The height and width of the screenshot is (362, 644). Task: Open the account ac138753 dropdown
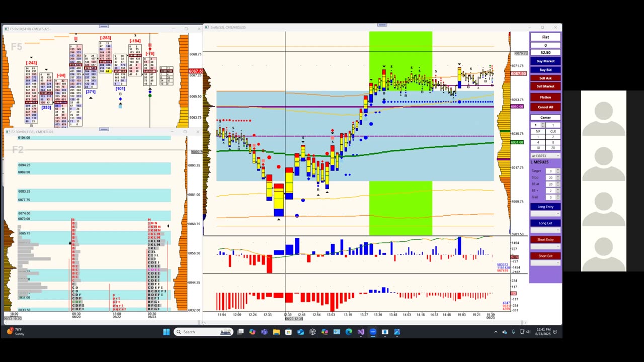[545, 156]
